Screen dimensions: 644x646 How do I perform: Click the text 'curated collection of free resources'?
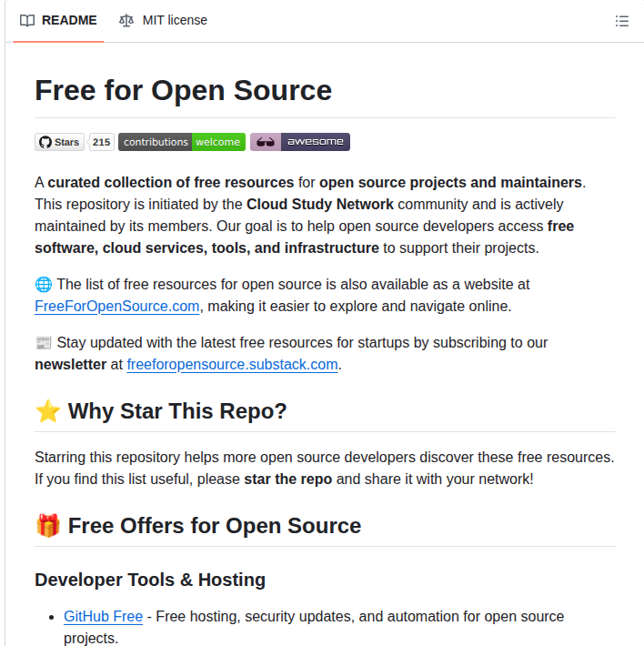[171, 183]
